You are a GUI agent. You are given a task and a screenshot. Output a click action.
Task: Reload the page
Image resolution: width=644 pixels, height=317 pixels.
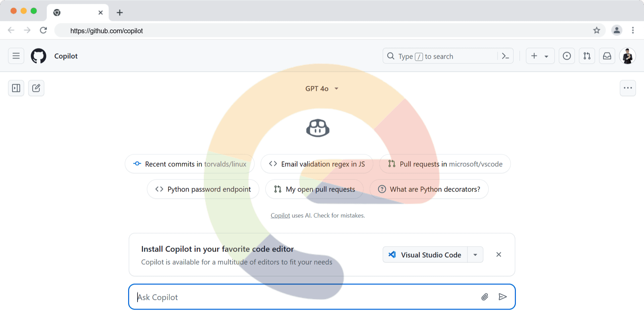click(43, 31)
